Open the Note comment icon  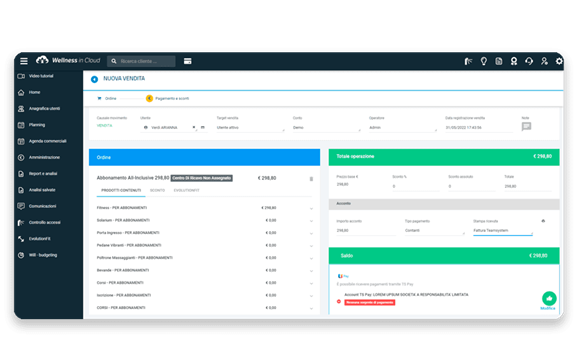coord(526,126)
